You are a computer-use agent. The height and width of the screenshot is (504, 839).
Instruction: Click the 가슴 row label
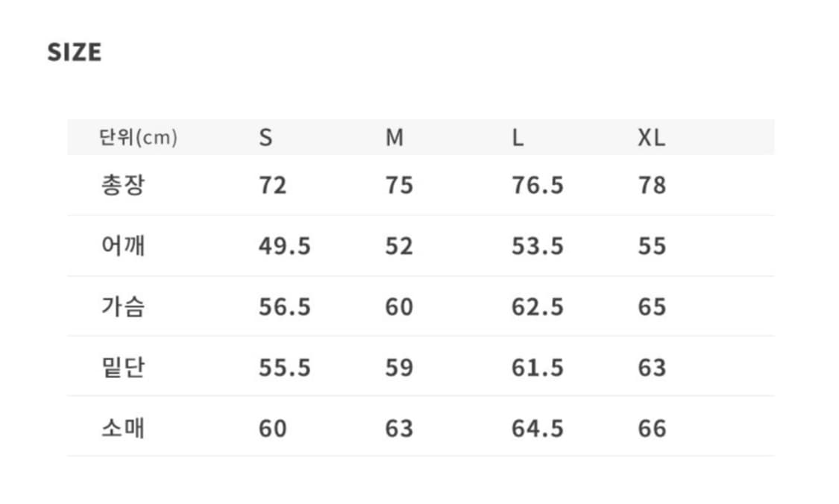[123, 306]
